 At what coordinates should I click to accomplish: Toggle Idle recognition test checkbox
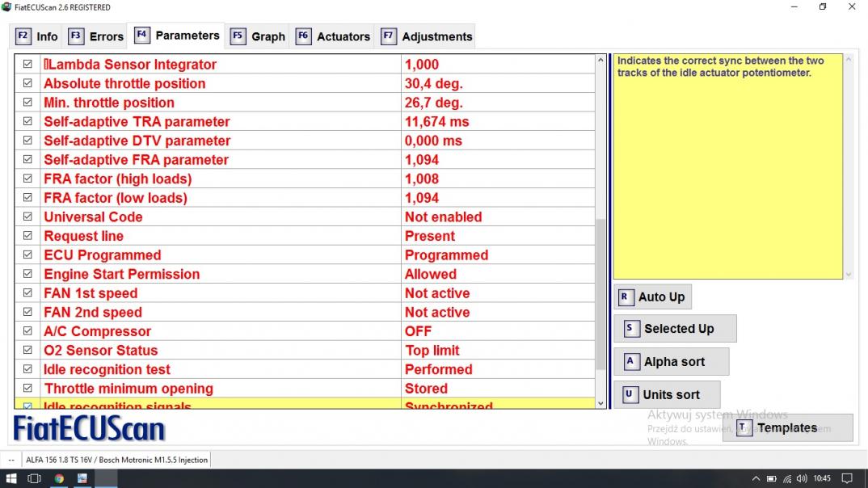tap(27, 369)
